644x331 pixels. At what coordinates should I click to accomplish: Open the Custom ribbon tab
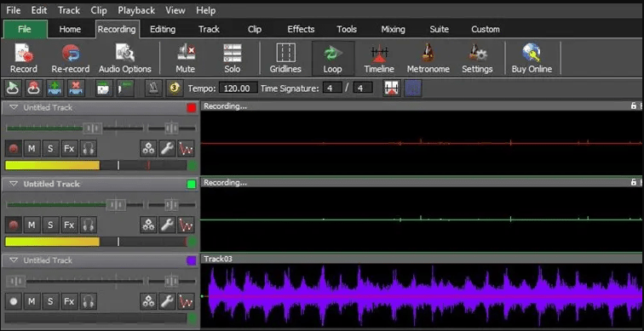click(486, 30)
